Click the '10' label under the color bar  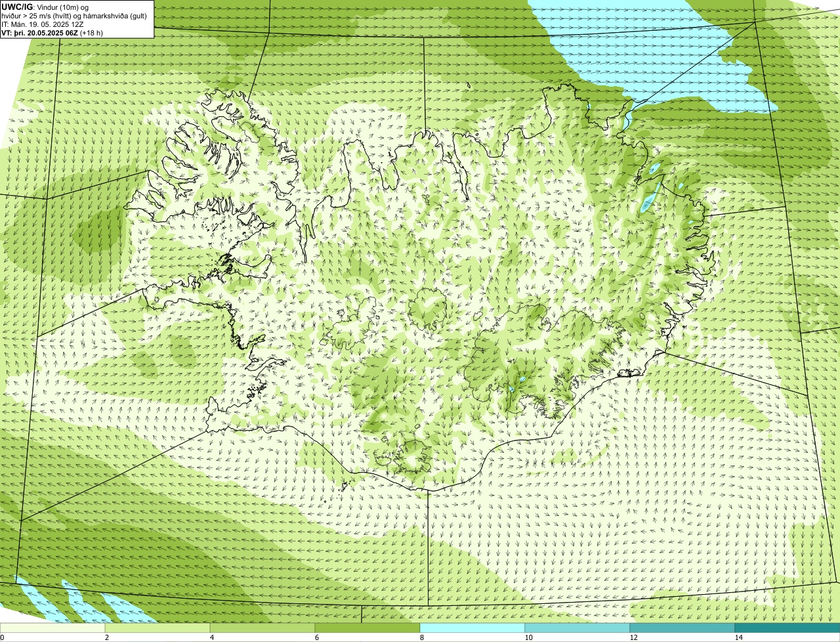pos(528,637)
